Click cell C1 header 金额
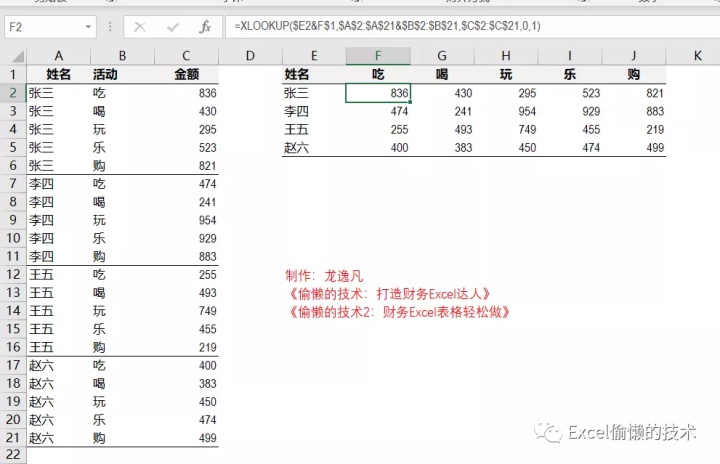Image resolution: width=720 pixels, height=464 pixels. pyautogui.click(x=186, y=74)
